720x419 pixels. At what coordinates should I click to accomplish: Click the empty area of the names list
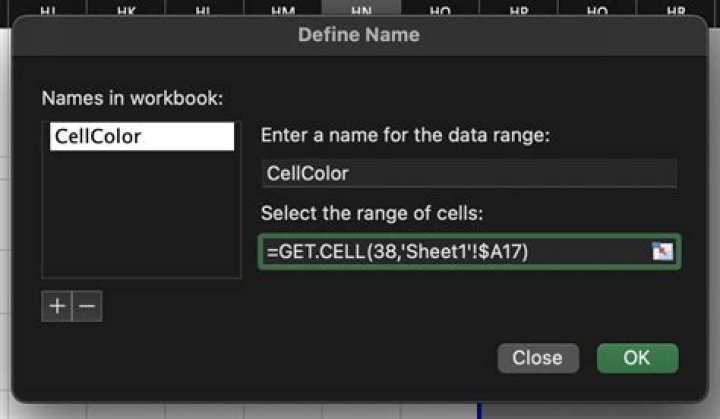click(141, 214)
